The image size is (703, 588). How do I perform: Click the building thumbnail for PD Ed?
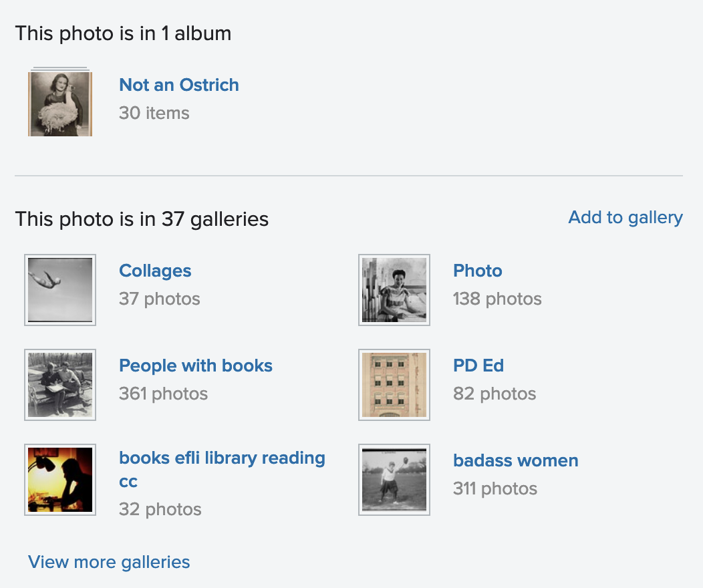[x=394, y=384]
